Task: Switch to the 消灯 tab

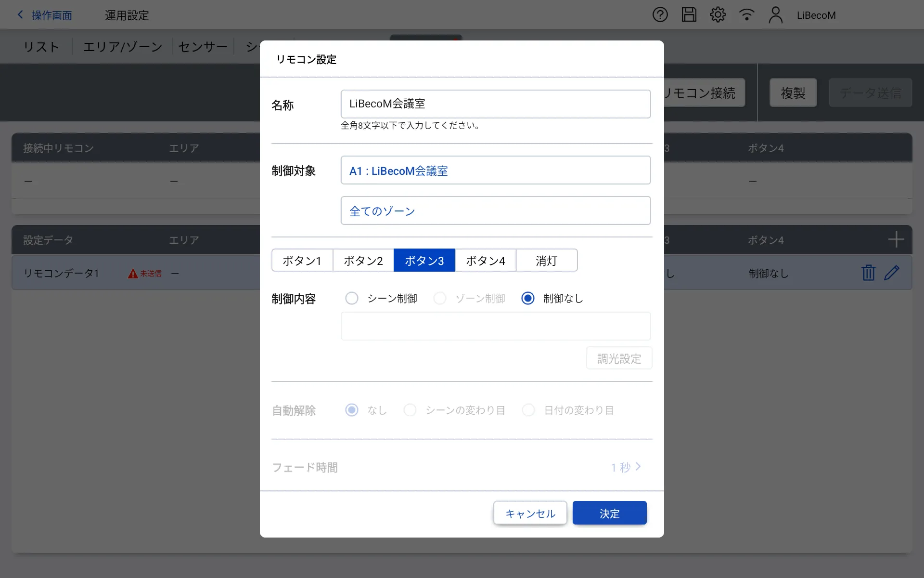Action: (546, 261)
